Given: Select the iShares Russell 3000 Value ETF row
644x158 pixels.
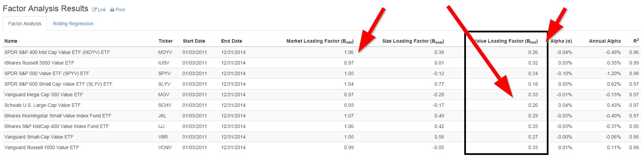Looking at the screenshot, I should pos(39,63).
